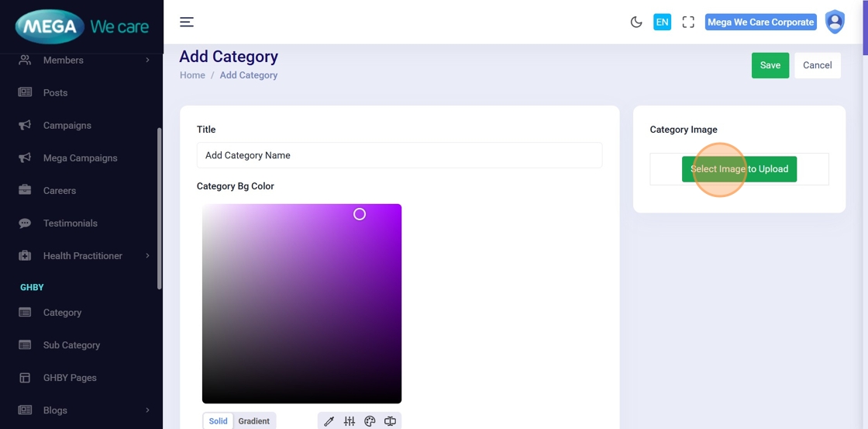Screen dimensions: 868x429
Task: Go to Sub Category in sidebar
Action: click(x=71, y=345)
